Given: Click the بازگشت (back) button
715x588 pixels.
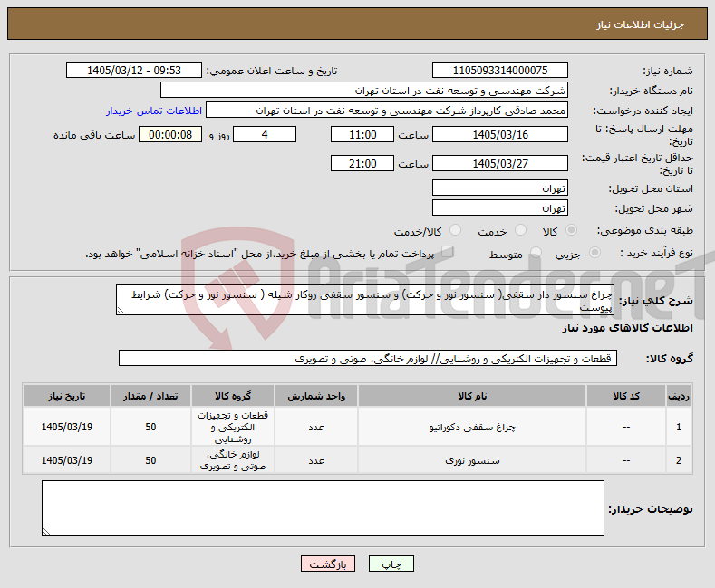Looking at the screenshot, I should (x=328, y=564).
